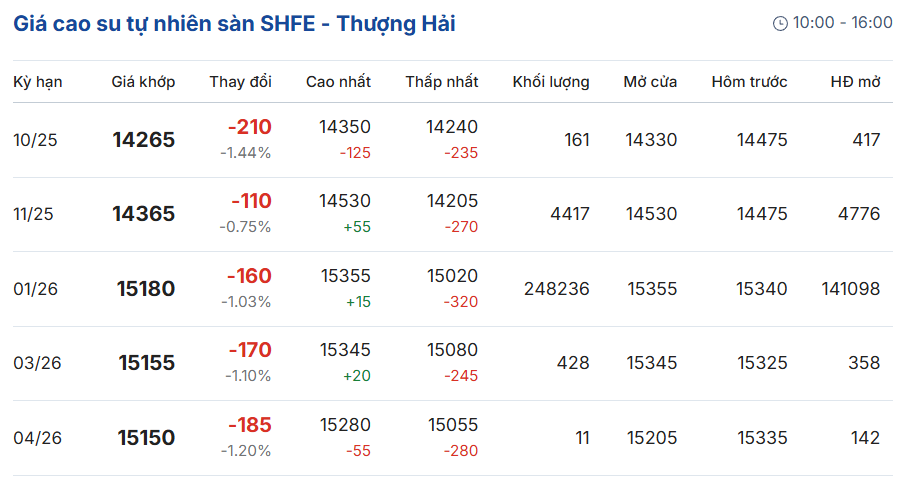Click the HĐ mở column header
Viewport: 911px width, 482px height.
pos(855,82)
